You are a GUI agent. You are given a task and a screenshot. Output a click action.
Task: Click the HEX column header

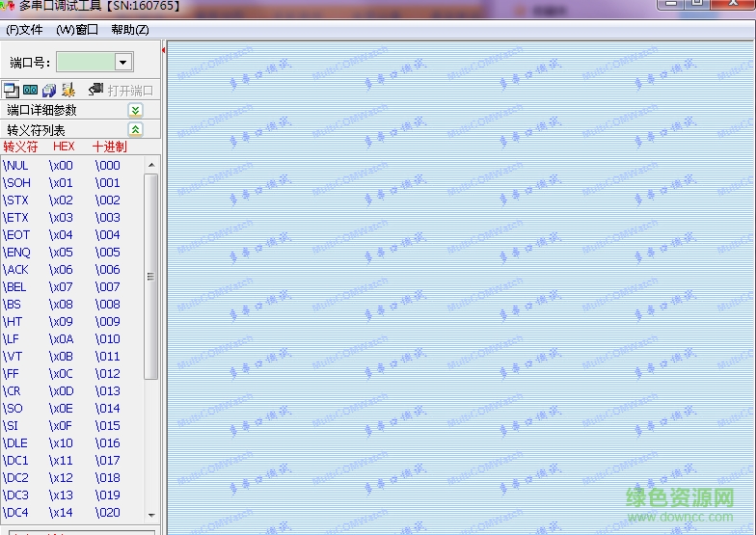pos(64,147)
